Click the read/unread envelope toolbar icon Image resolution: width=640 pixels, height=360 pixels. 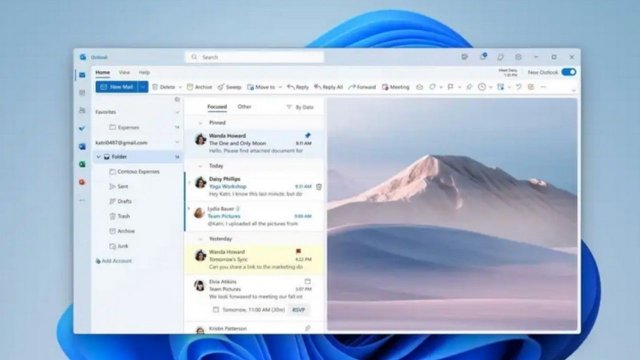click(419, 87)
